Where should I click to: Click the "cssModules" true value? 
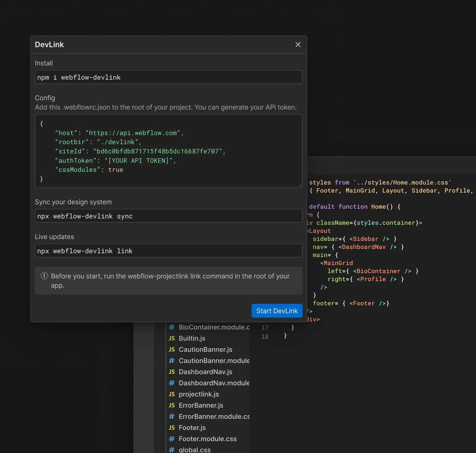coord(116,170)
